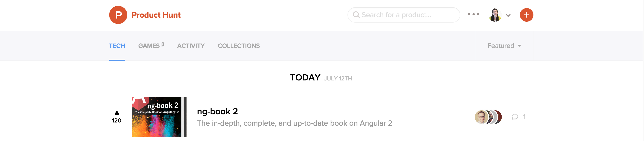Click the red plus submit button

click(x=526, y=15)
